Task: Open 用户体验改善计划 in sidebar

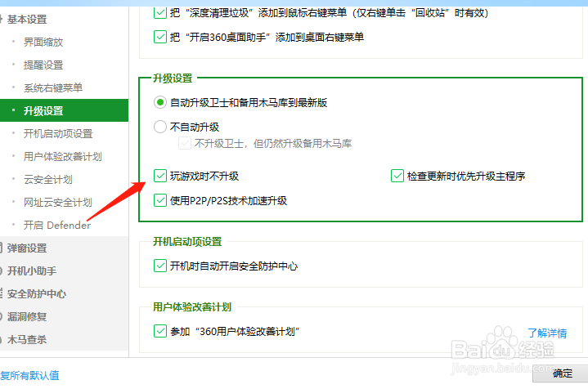Action: pyautogui.click(x=64, y=156)
